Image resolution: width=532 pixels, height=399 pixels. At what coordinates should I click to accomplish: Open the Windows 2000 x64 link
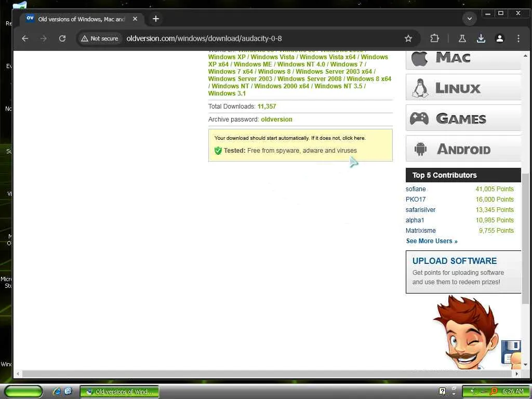click(282, 86)
